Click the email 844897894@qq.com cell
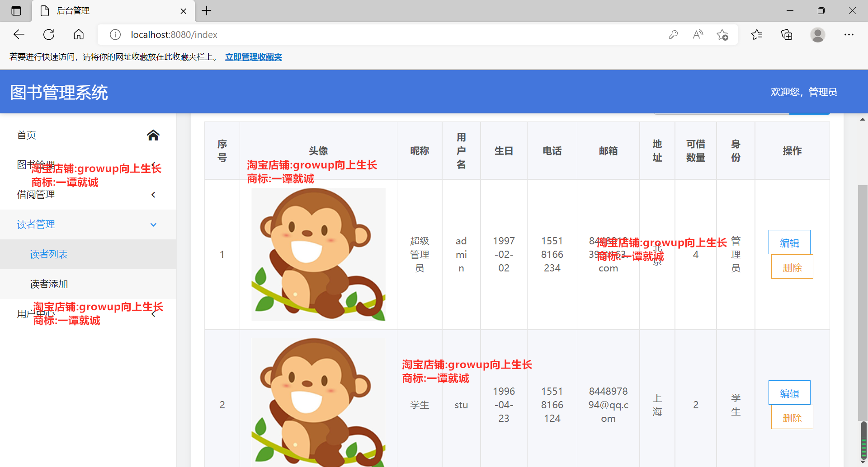This screenshot has width=868, height=467. 608,405
